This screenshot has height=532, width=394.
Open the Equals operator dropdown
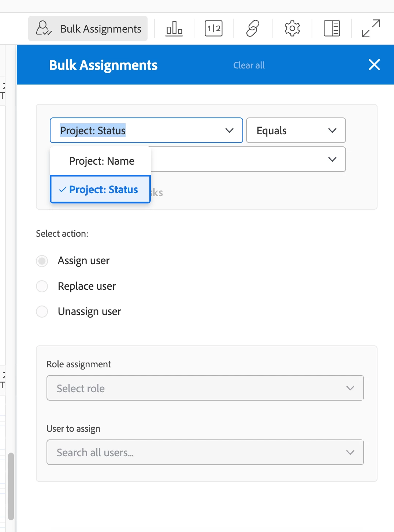tap(296, 130)
